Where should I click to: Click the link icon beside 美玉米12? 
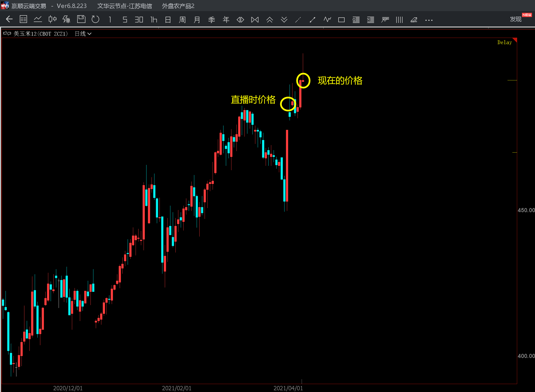(x=7, y=34)
